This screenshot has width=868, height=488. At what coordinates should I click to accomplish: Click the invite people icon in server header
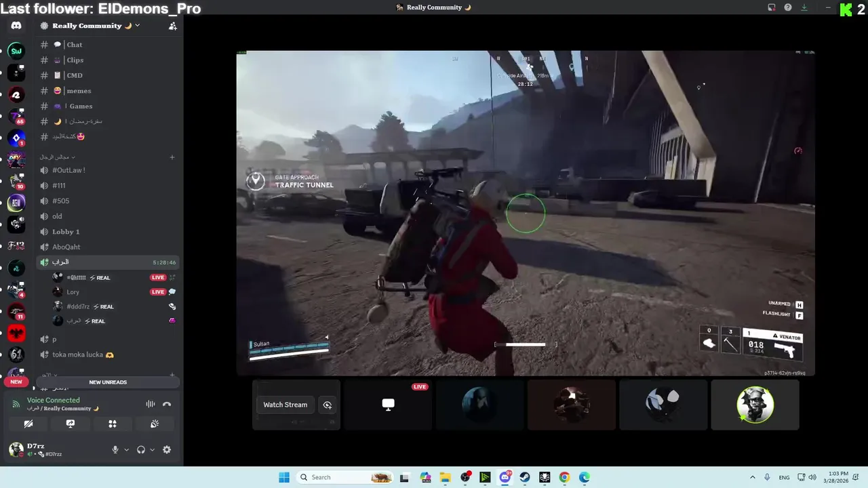(172, 26)
